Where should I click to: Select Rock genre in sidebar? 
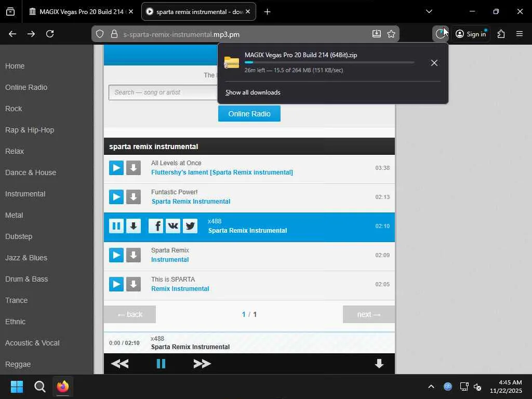tap(14, 109)
